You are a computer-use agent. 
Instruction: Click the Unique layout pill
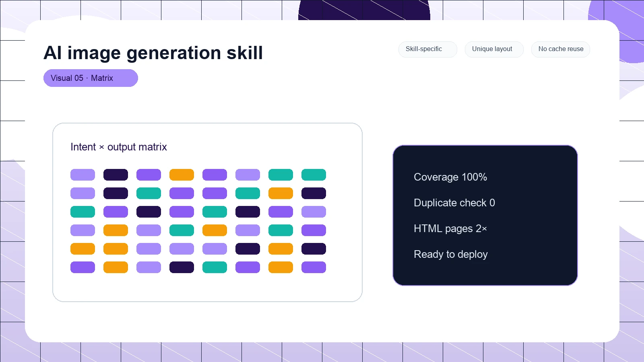[494, 49]
